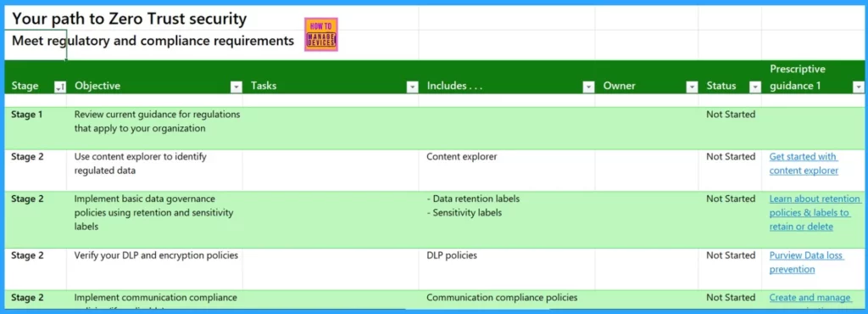868x314 pixels.
Task: Open the 'Get started with content explorer' link
Action: click(804, 164)
